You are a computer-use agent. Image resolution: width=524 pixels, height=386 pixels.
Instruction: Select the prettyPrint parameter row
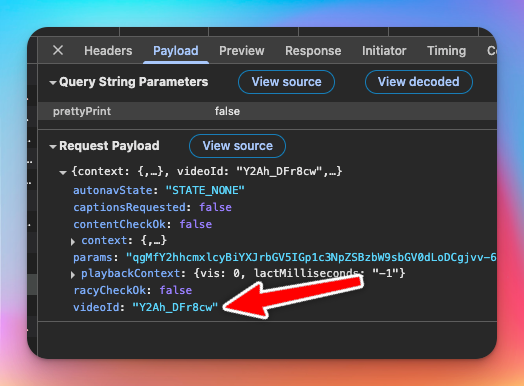(267, 111)
